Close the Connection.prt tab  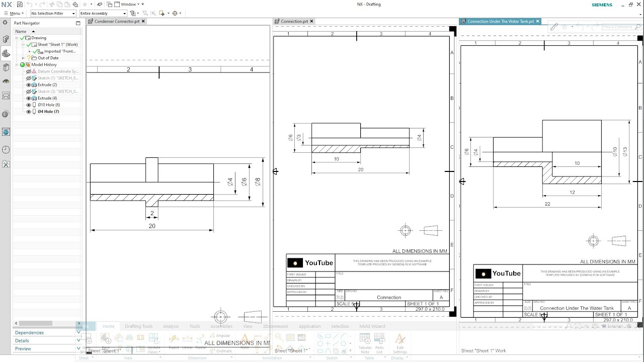311,22
